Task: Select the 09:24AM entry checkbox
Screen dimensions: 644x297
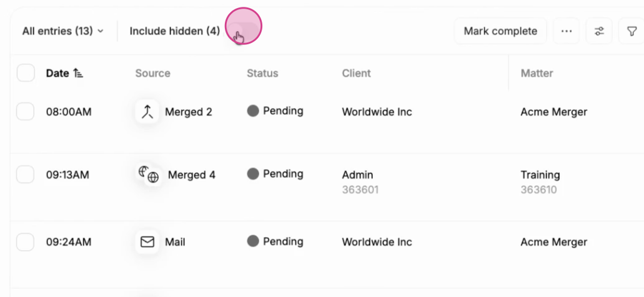Action: point(25,242)
